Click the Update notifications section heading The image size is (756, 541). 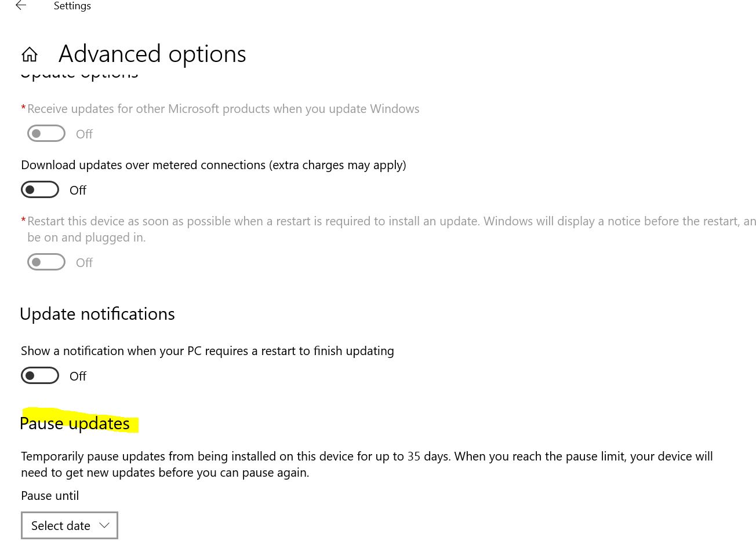click(x=97, y=313)
